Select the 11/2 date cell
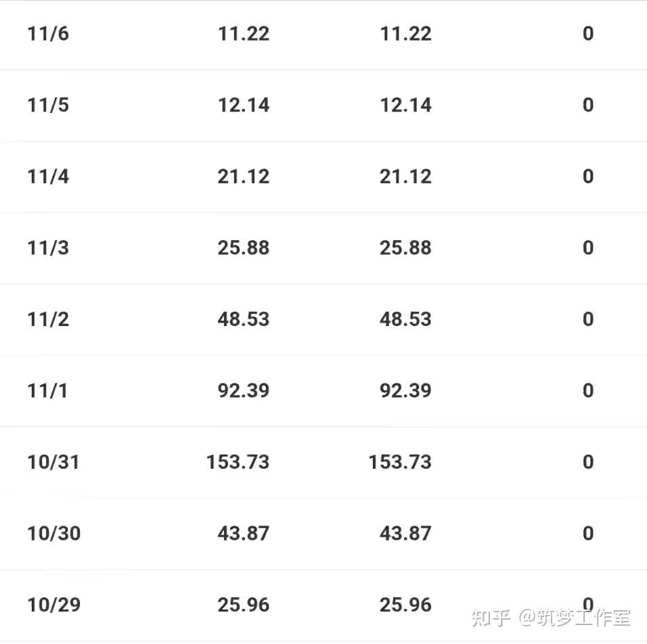The width and height of the screenshot is (647, 644). click(x=48, y=319)
